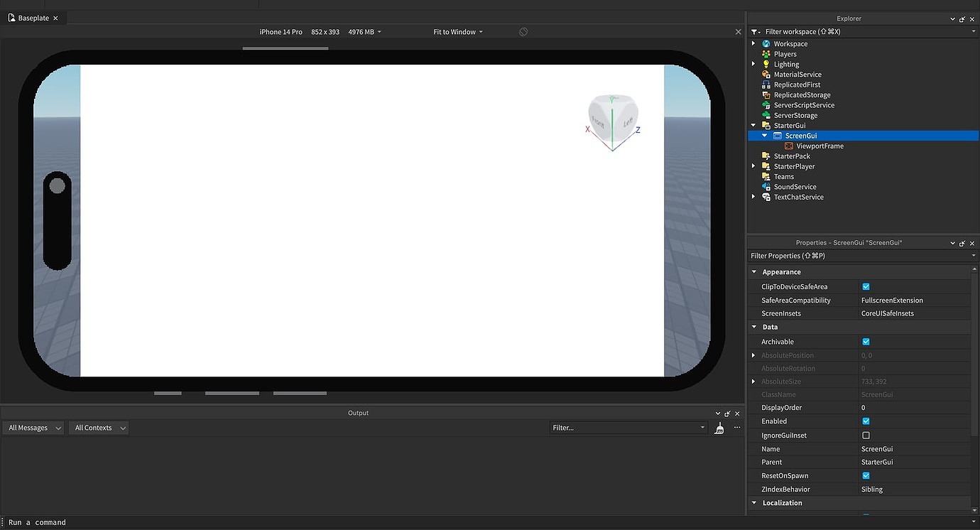Viewport: 980px width, 530px height.
Task: Click the Run a command input field
Action: click(37, 522)
